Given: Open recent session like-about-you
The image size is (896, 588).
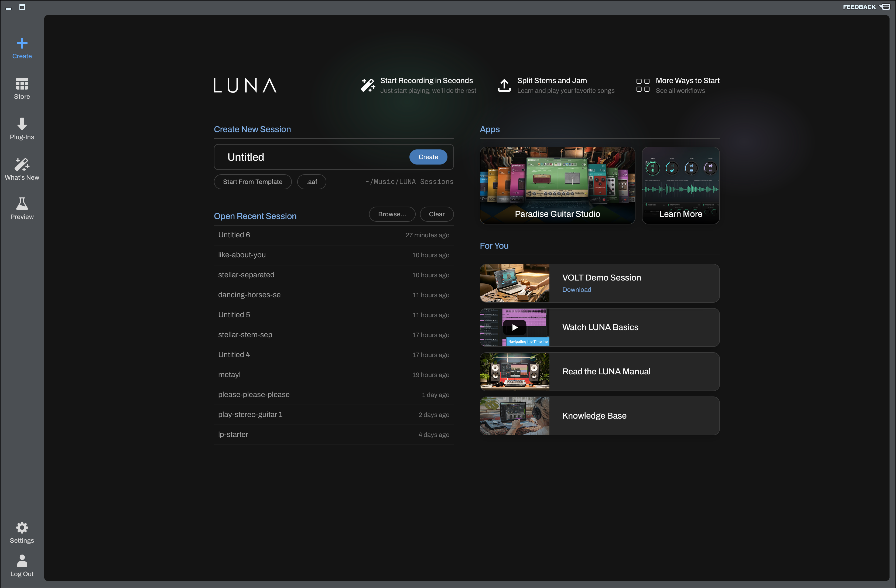Looking at the screenshot, I should coord(334,255).
